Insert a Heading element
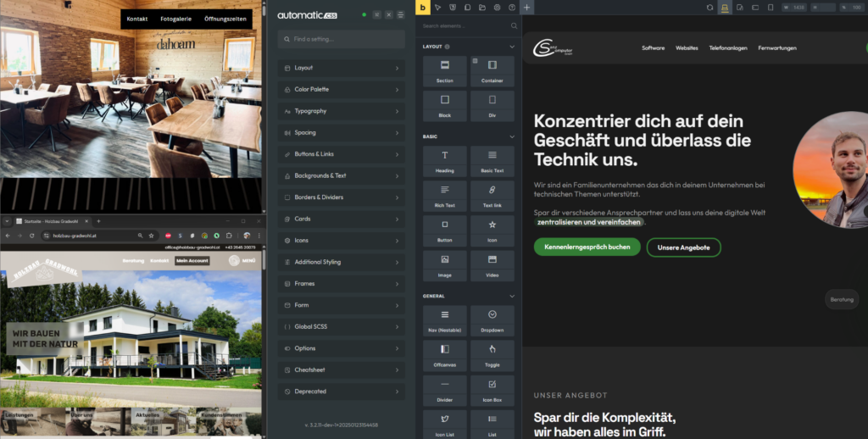 tap(445, 161)
